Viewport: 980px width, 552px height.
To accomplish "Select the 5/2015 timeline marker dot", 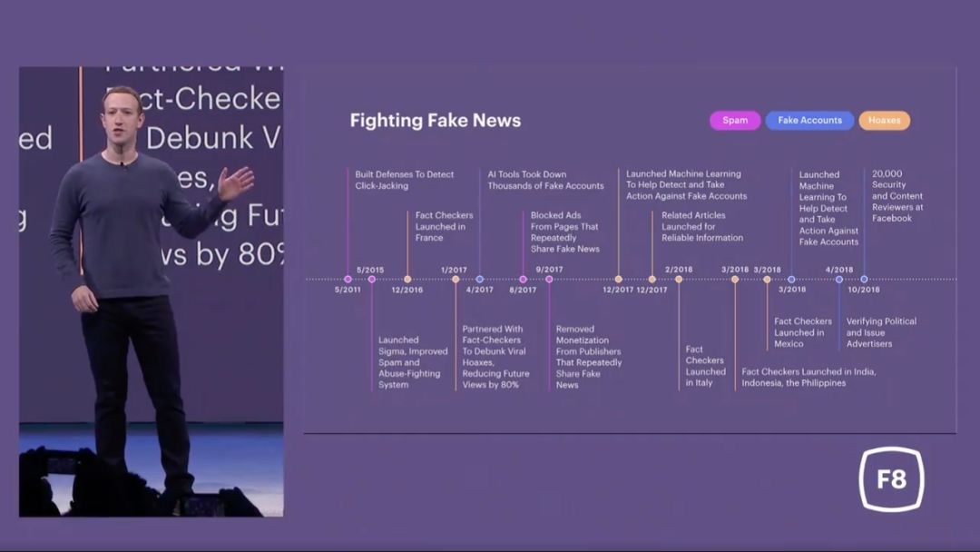I will (372, 280).
